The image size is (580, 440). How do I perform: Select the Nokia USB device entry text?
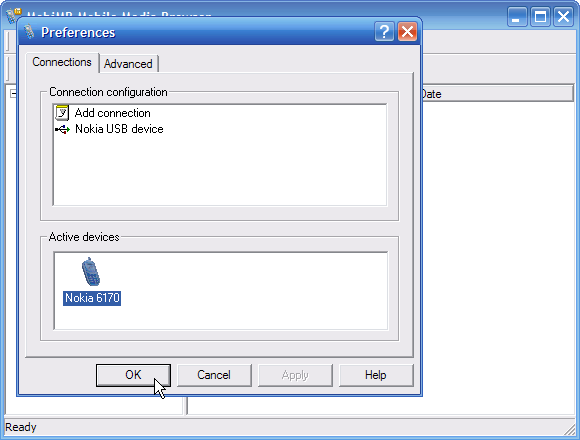coord(119,129)
